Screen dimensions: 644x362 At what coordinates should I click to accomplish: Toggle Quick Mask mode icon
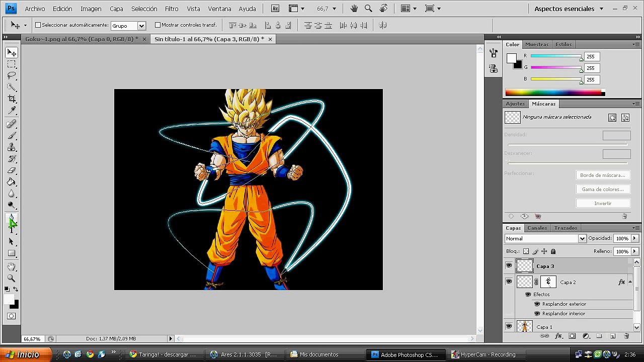(x=12, y=316)
